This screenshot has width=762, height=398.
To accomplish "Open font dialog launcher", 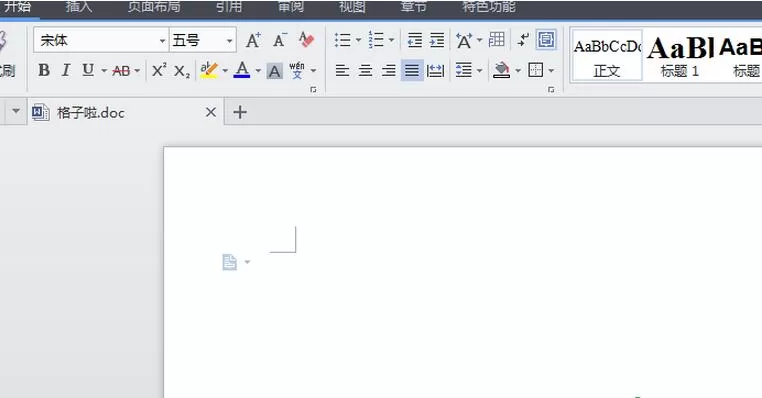I will click(313, 89).
